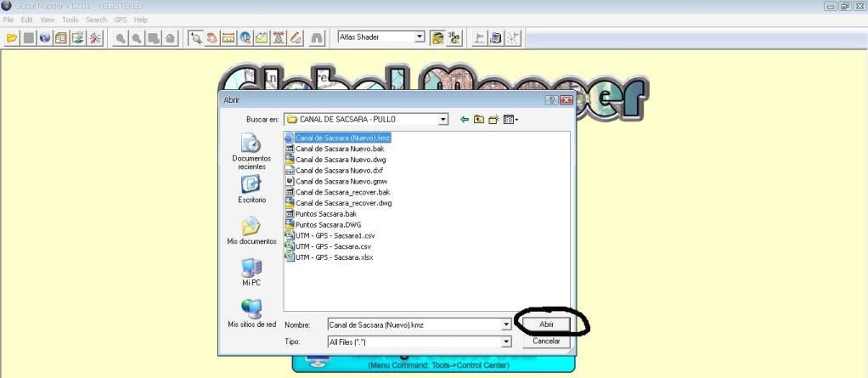This screenshot has height=378, width=868.
Task: Select the Feature Info tool icon
Action: (245, 37)
